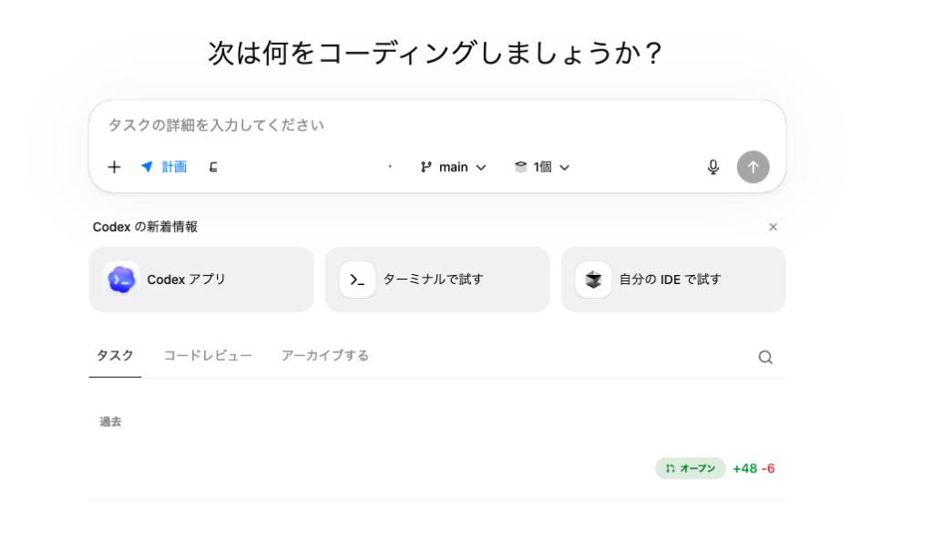The width and height of the screenshot is (933, 560).
Task: Toggle the 計画 plan mode
Action: (x=164, y=167)
